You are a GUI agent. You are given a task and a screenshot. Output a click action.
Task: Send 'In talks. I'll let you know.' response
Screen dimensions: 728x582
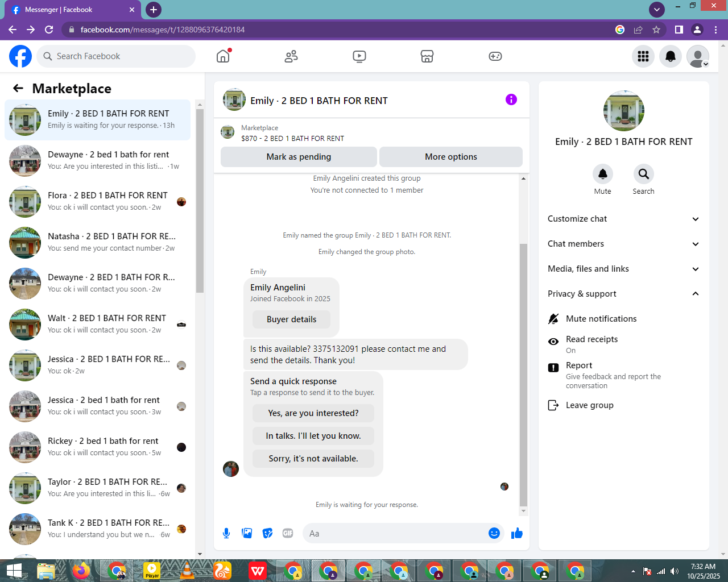(313, 436)
